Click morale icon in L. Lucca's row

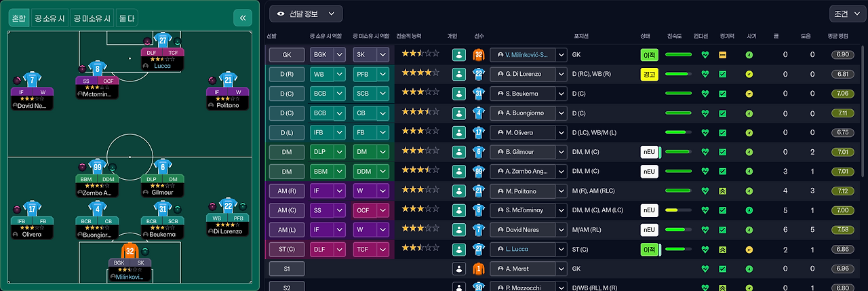tap(749, 250)
